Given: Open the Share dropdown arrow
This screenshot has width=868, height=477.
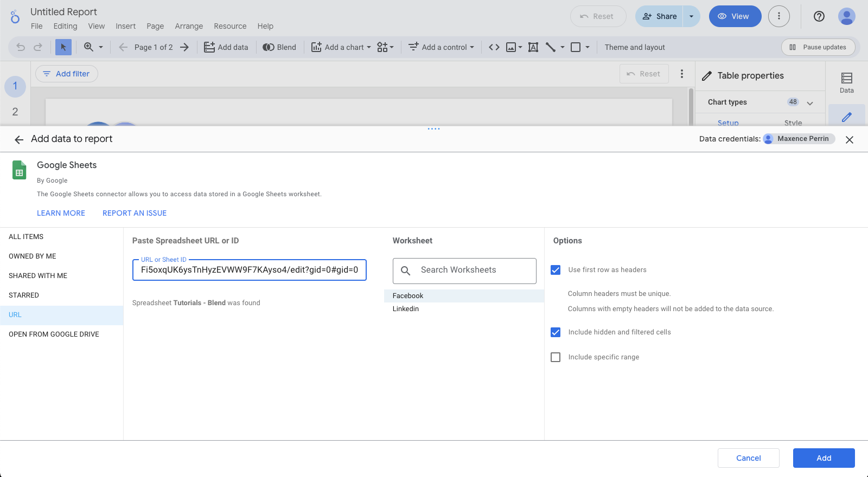Looking at the screenshot, I should tap(691, 16).
